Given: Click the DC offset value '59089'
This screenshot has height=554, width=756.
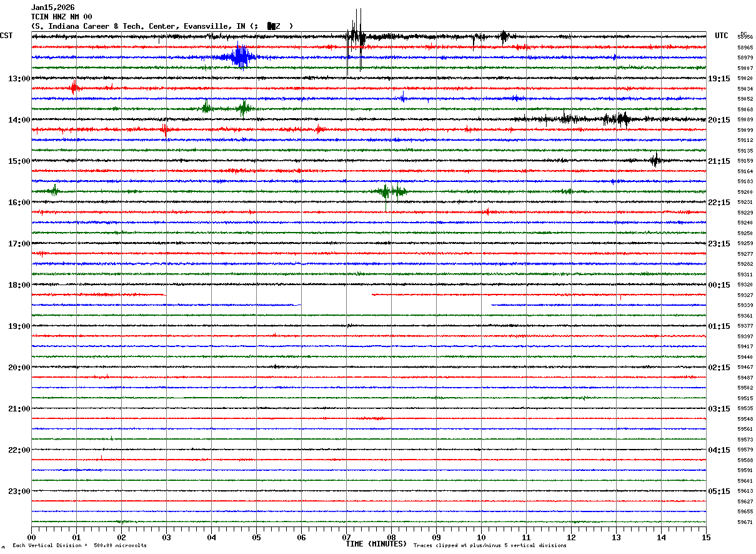Looking at the screenshot, I should click(x=745, y=120).
